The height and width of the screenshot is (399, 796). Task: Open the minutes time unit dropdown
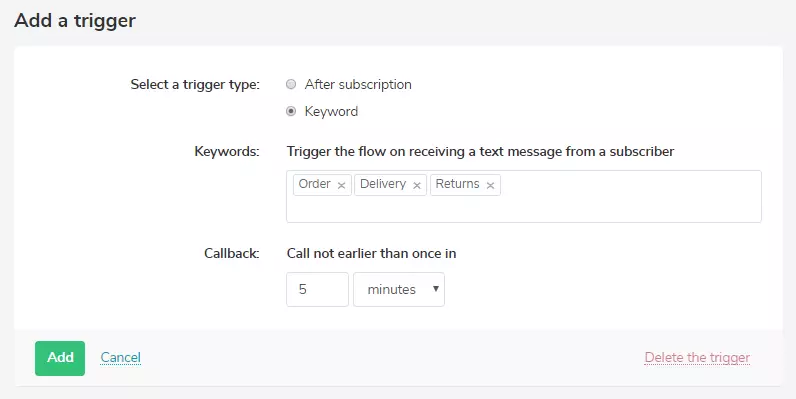click(399, 289)
